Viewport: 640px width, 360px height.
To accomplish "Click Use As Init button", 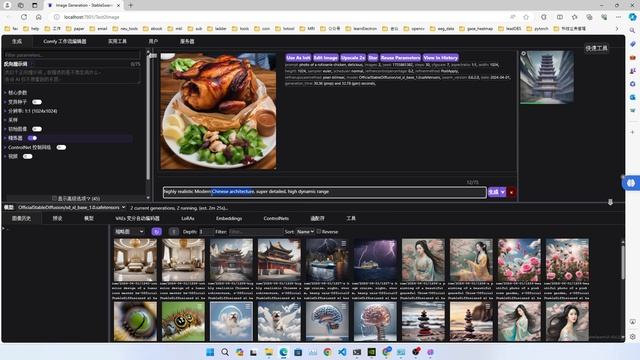I will click(298, 58).
